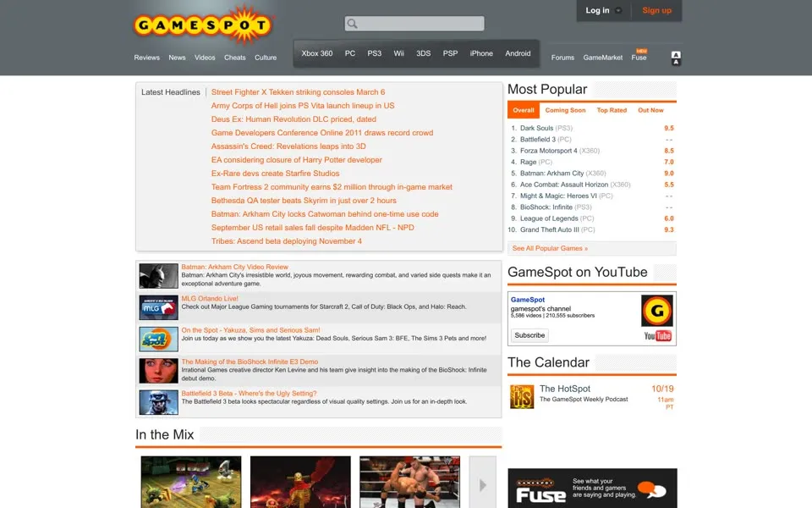The height and width of the screenshot is (508, 812).
Task: Open the Reviews menu
Action: pos(146,58)
